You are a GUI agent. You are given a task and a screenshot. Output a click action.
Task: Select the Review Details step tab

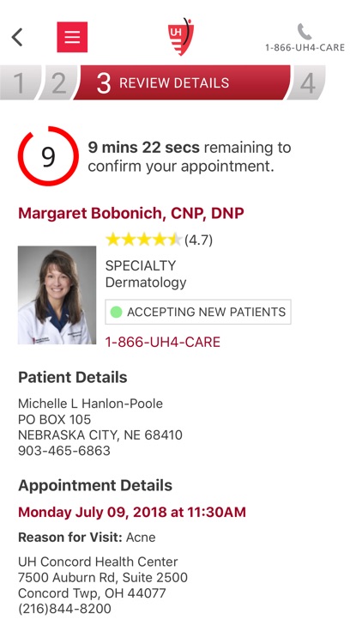point(182,82)
